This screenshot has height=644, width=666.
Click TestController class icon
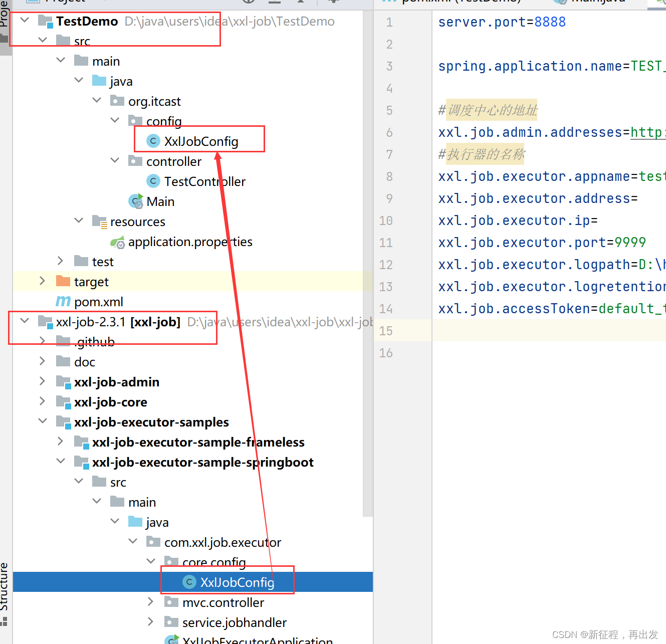coord(153,181)
